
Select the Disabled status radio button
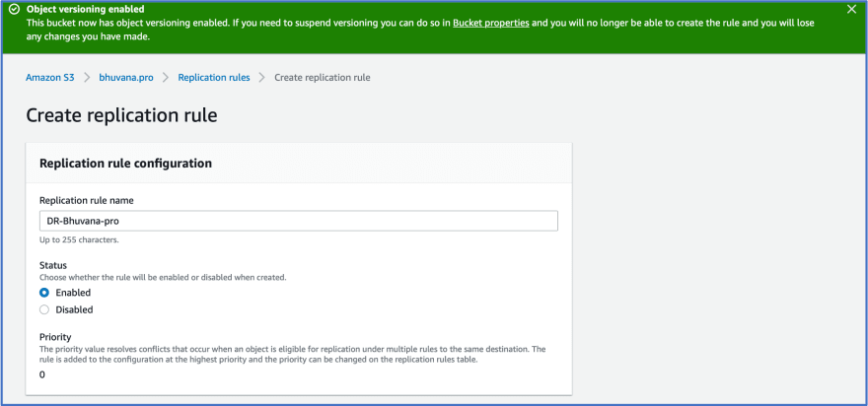click(44, 309)
